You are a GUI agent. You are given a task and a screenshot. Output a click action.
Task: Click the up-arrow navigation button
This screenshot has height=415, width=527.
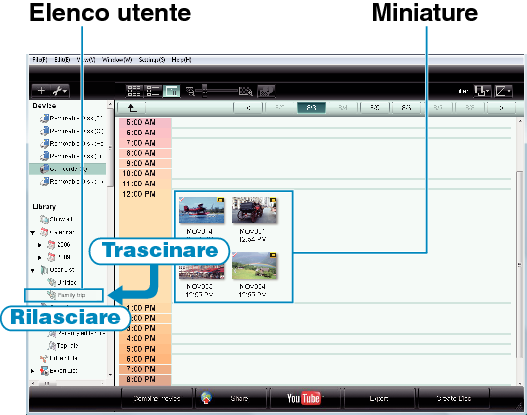(x=132, y=108)
